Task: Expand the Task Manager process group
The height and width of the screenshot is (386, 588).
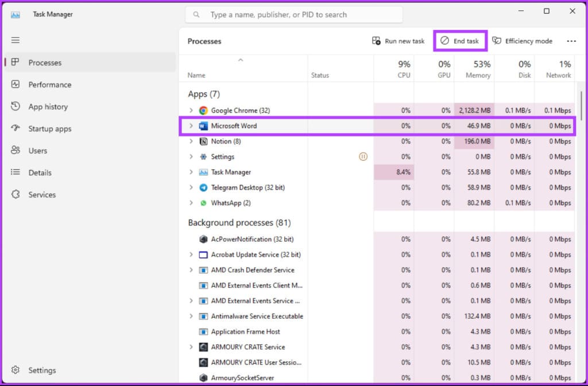Action: coord(191,172)
